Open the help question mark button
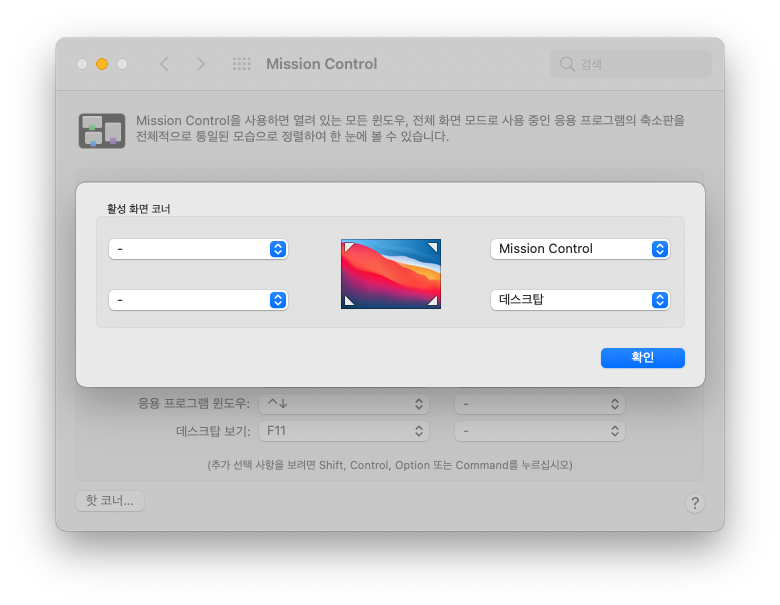 point(695,503)
